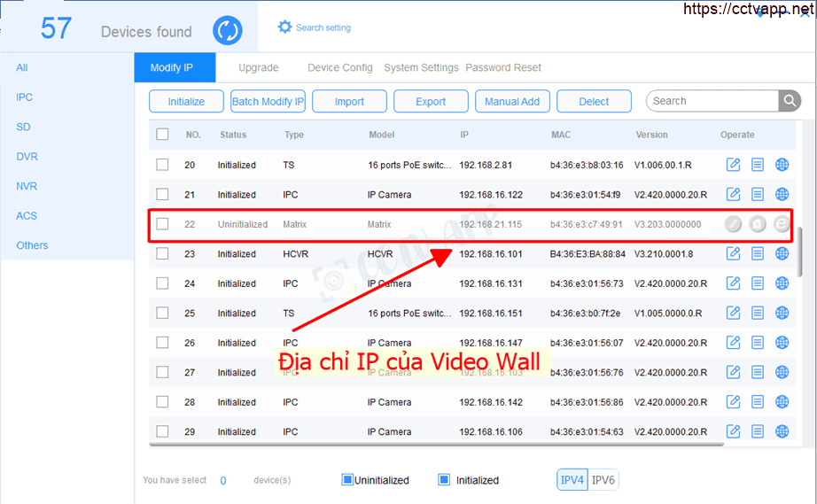Image resolution: width=817 pixels, height=504 pixels.
Task: Switch to the Upgrade tab
Action: point(258,67)
